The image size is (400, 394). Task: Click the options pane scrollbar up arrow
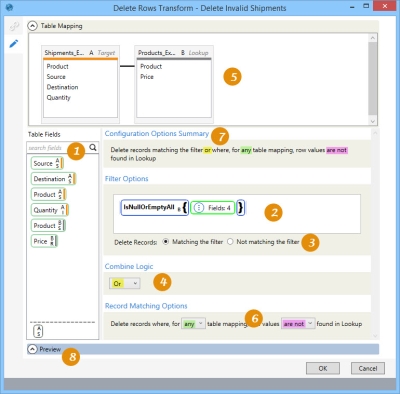tap(375, 133)
